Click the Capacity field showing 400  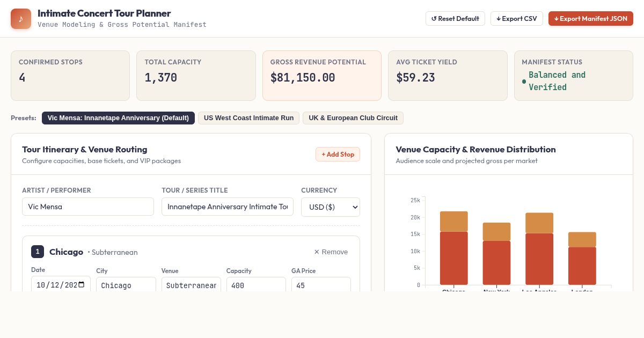click(x=256, y=285)
